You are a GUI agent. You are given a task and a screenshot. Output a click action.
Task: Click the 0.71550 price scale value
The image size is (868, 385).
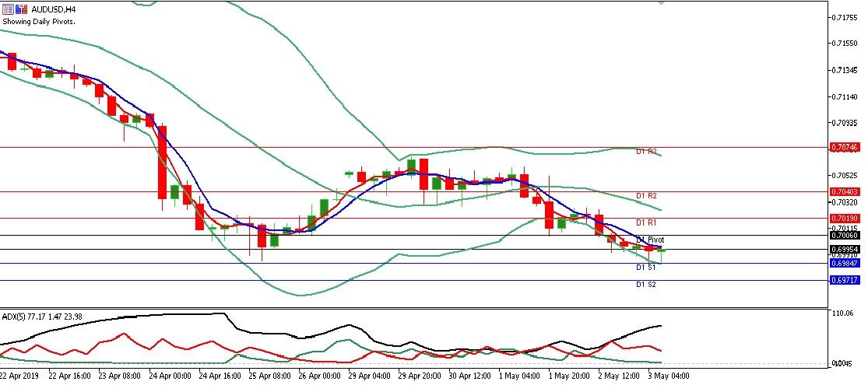click(845, 44)
